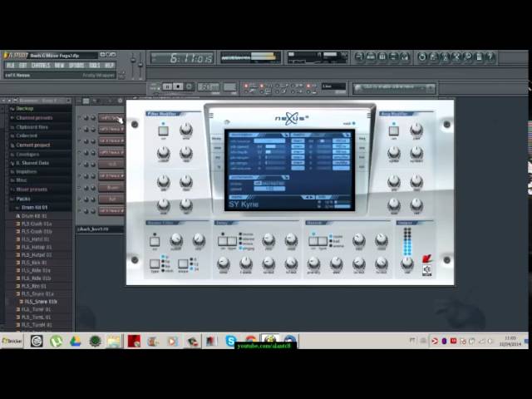This screenshot has height=399, width=532.
Task: Open the OPTIONS menu
Action: 76,66
